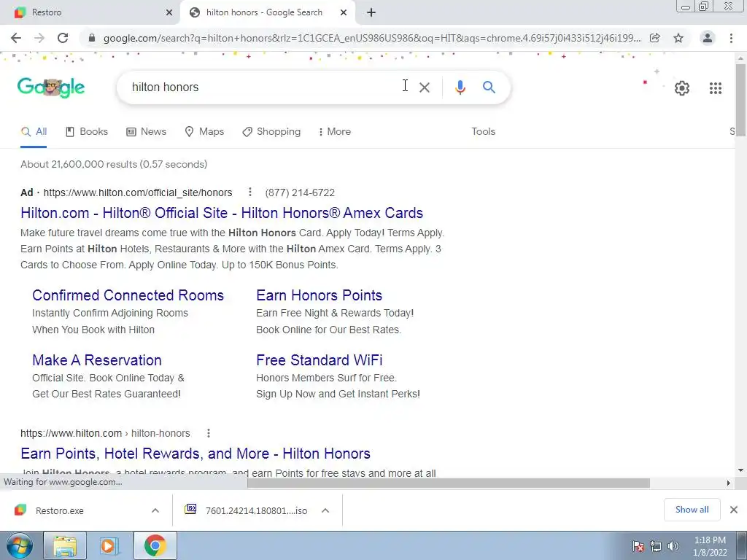The width and height of the screenshot is (747, 560).
Task: Switch to Maps results
Action: pyautogui.click(x=204, y=131)
